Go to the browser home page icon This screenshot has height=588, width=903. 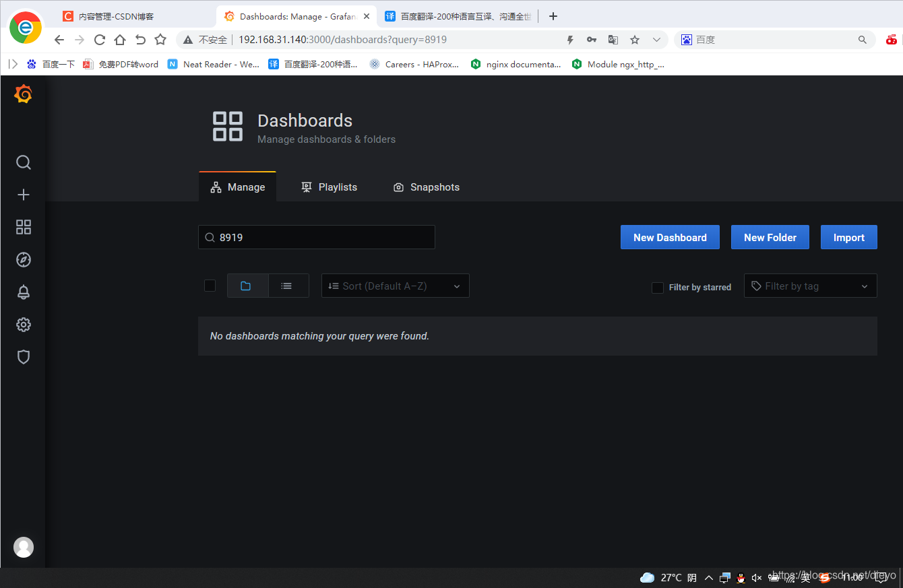(x=120, y=40)
